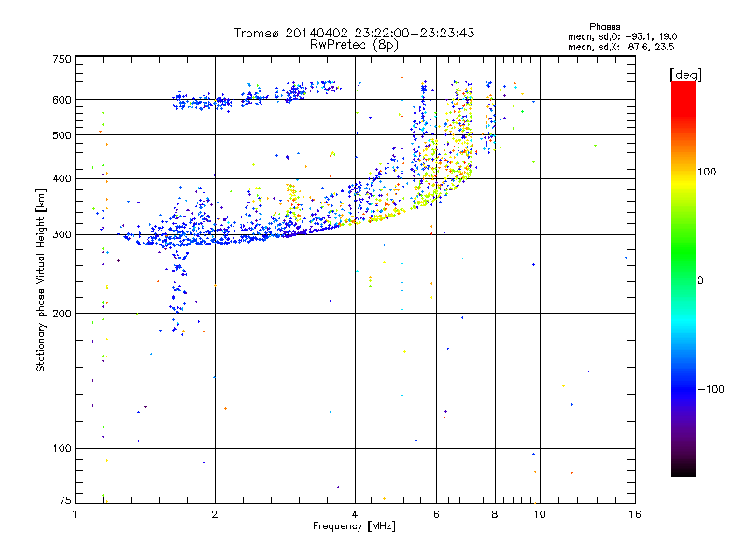747x560 pixels.
Task: Select the "mean, sd,X: 87.6, 23.5" line
Action: 621,47
